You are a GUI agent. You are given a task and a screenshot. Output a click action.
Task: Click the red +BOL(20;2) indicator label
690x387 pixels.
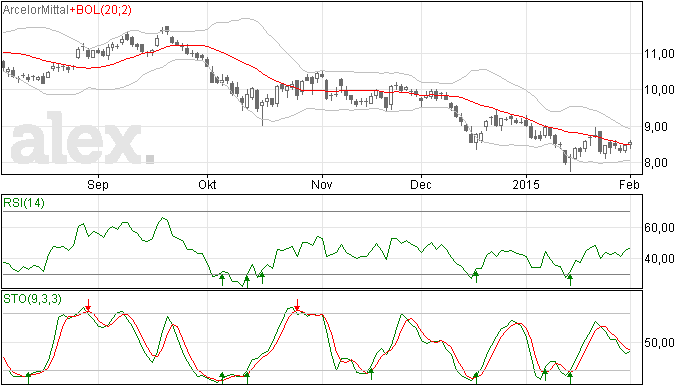coord(100,10)
